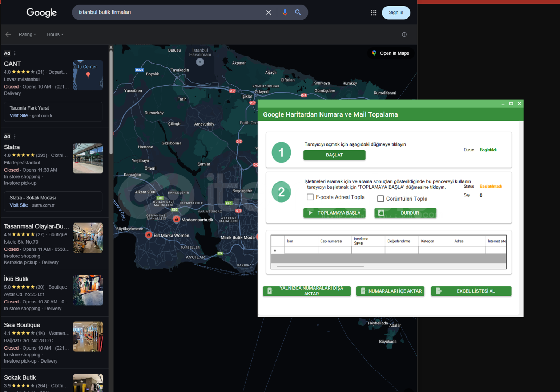Click the info icon above map
The height and width of the screenshot is (392, 560).
tap(404, 34)
